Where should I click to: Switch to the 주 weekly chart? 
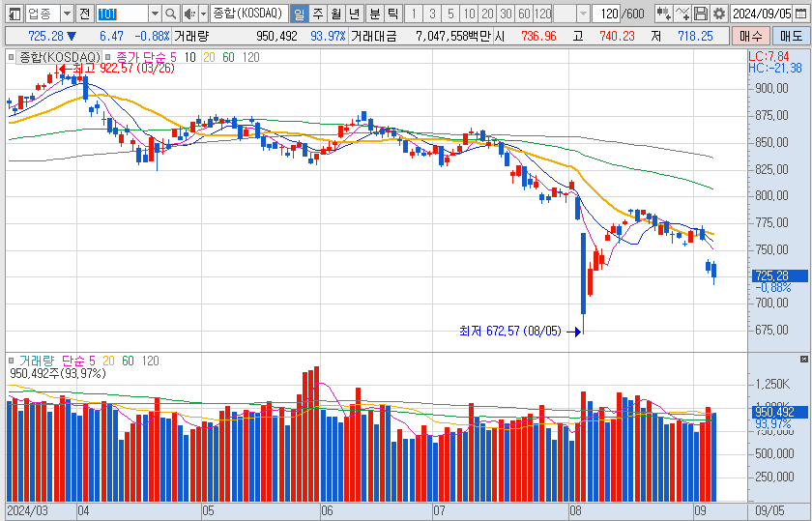coord(317,14)
